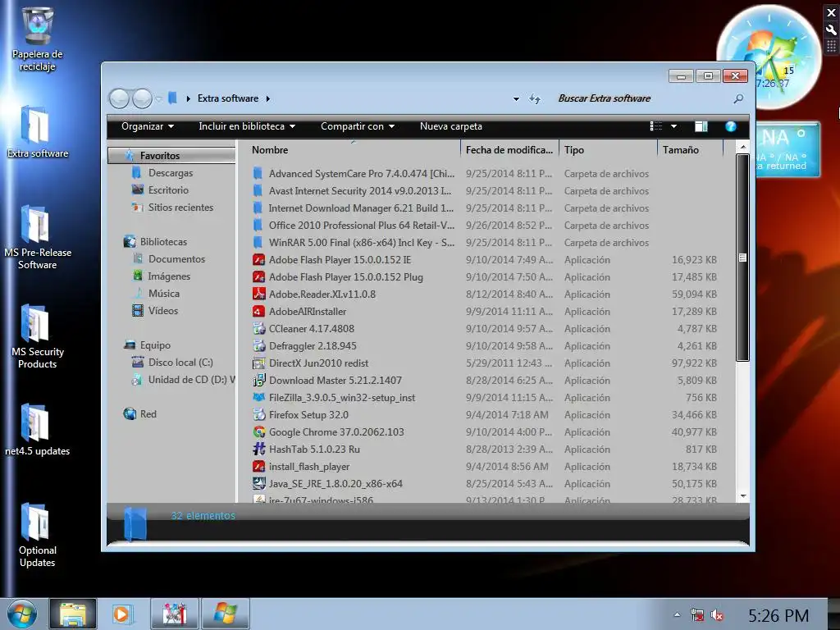Open the recent pages dropdown arrow
The image size is (840, 630).
point(158,98)
